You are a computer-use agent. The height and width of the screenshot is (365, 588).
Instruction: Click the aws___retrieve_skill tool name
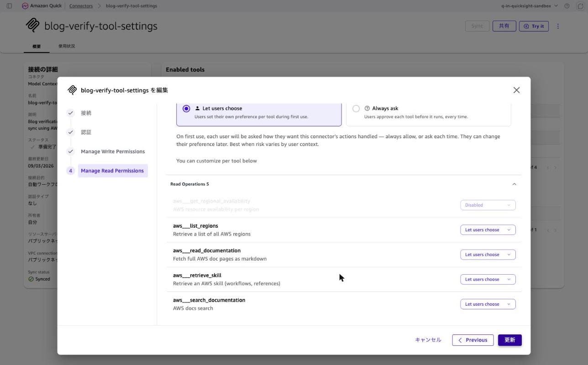click(197, 275)
